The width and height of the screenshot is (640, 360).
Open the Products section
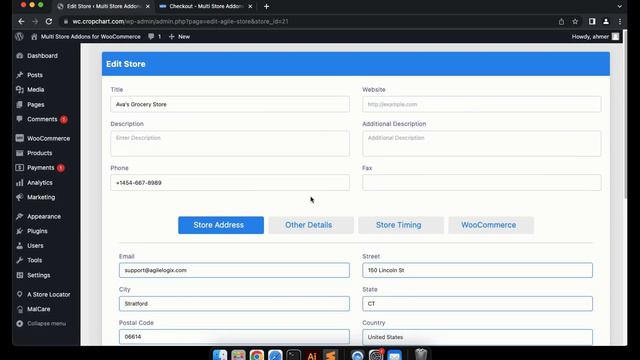(x=40, y=153)
